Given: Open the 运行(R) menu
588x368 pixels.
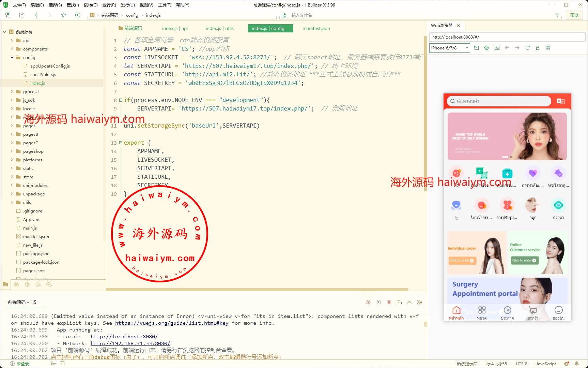Looking at the screenshot, I should click(x=109, y=5).
